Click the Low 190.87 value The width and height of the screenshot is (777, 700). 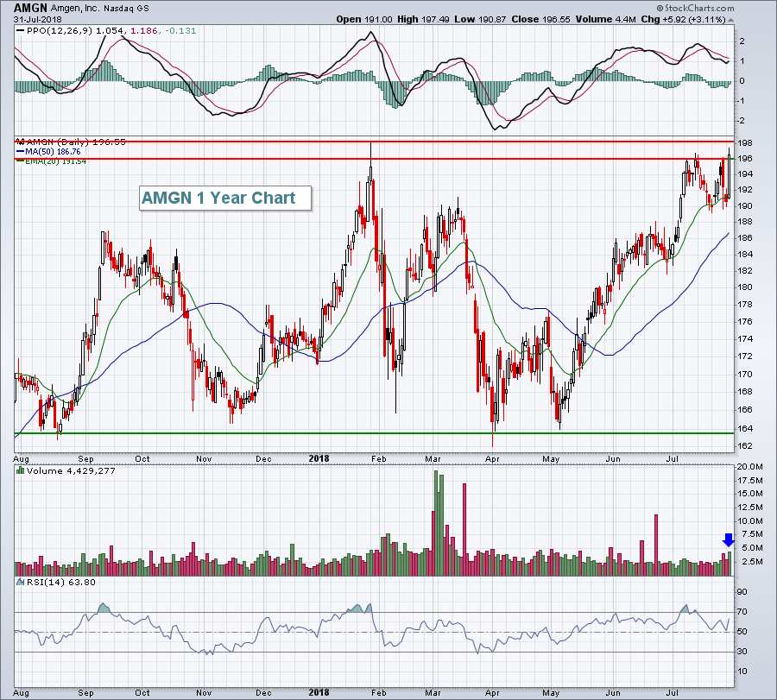point(480,19)
